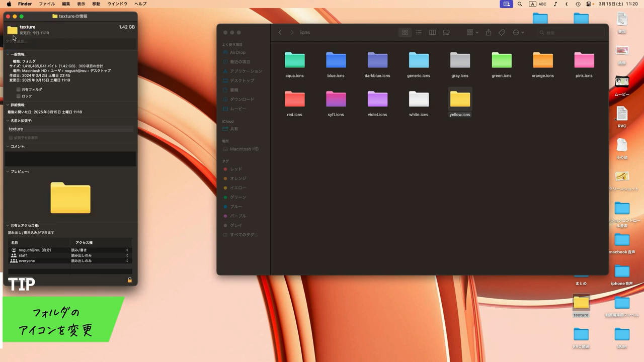The height and width of the screenshot is (362, 644).
Task: Click the lock icon in info window
Action: coord(129,280)
